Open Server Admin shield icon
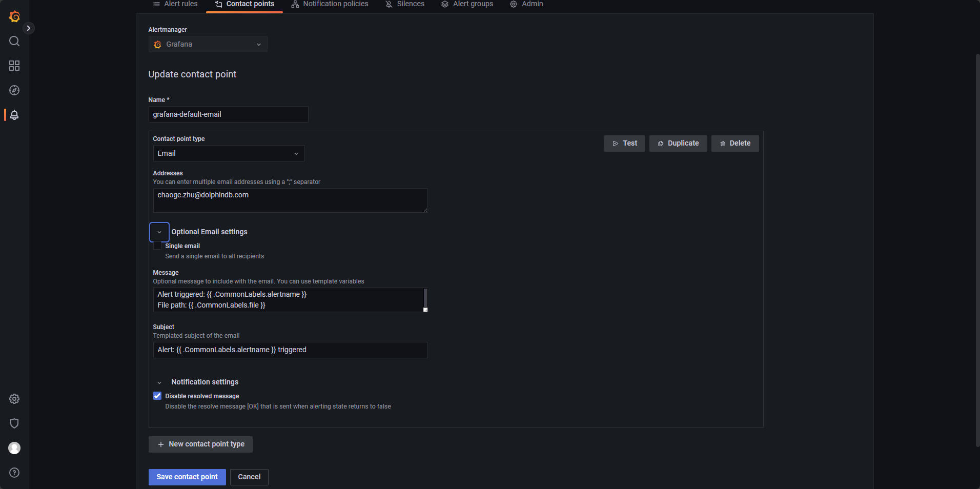Screen dimensions: 980x489 tap(14, 423)
